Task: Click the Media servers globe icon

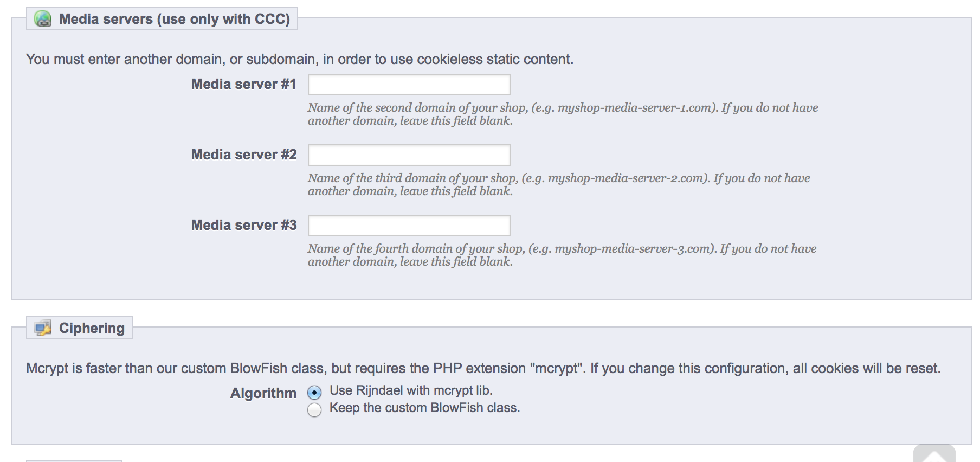Action: tap(42, 19)
